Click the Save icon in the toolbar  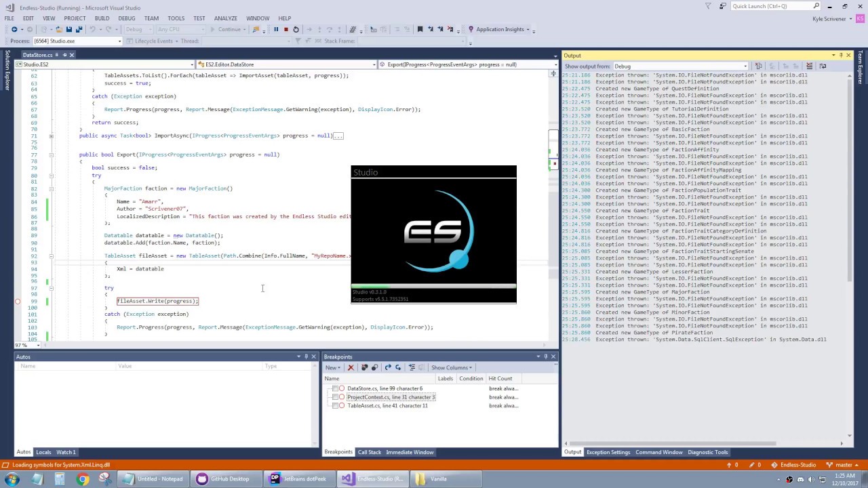point(69,29)
